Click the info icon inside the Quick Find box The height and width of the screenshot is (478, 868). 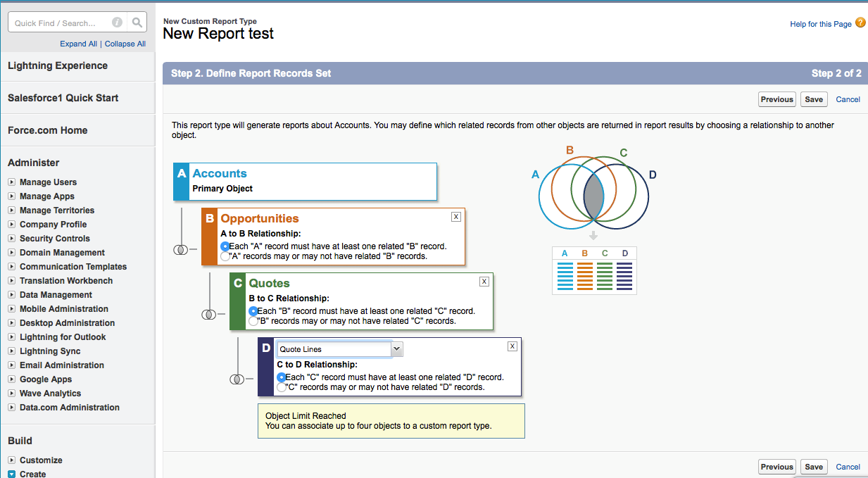coord(117,22)
